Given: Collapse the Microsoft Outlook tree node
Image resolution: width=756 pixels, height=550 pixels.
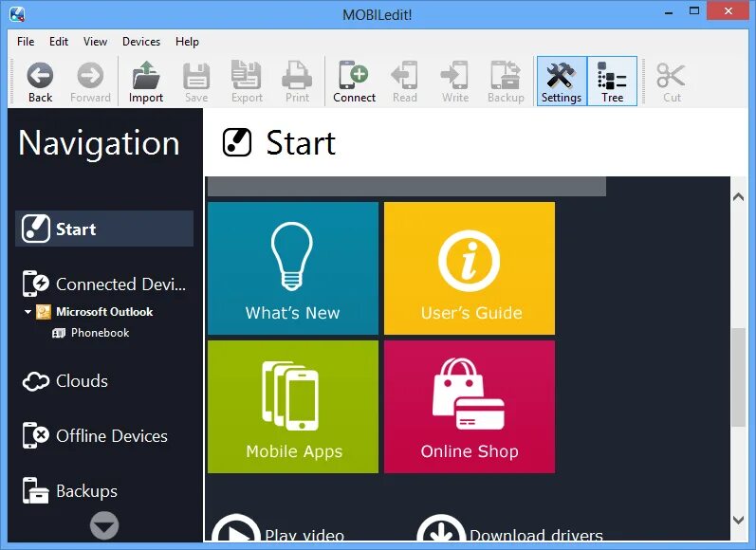Looking at the screenshot, I should (28, 312).
